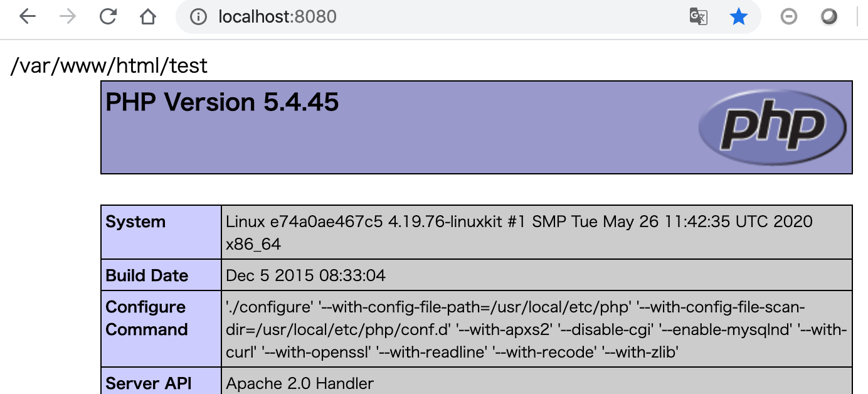The width and height of the screenshot is (868, 394).
Task: Open the Google Translate icon
Action: pos(698,17)
